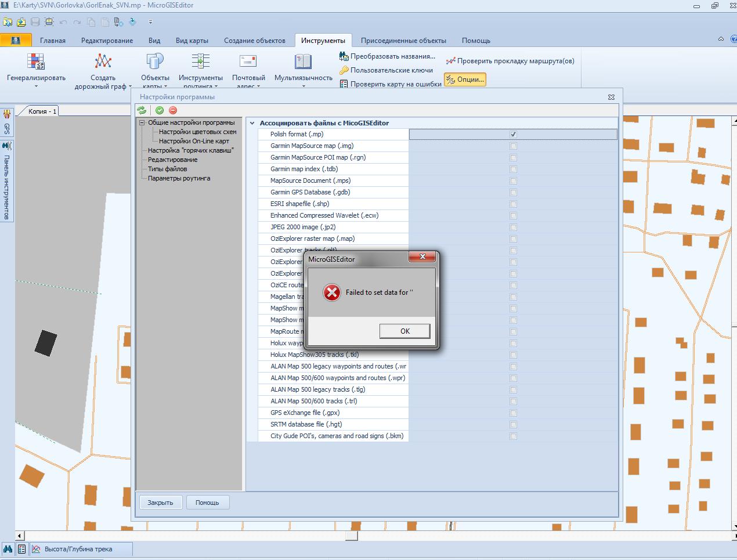Click OK in the error message box
Screen dimensions: 737x560
405,331
